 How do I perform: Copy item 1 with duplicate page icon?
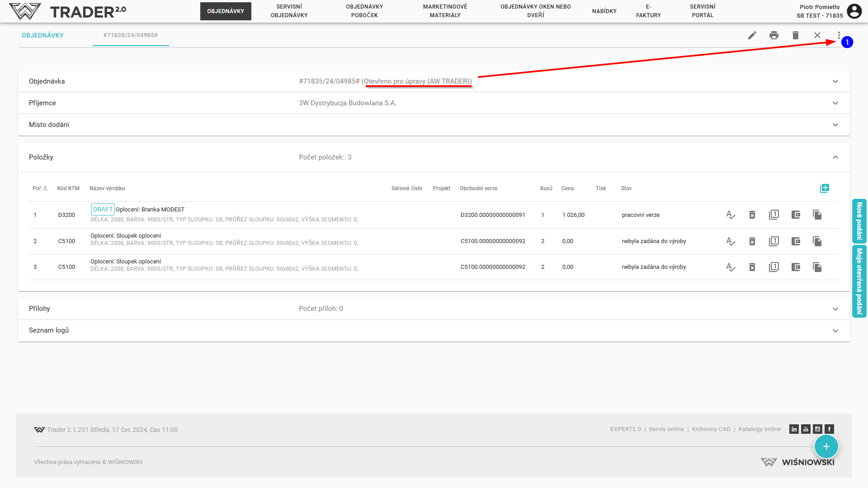817,215
